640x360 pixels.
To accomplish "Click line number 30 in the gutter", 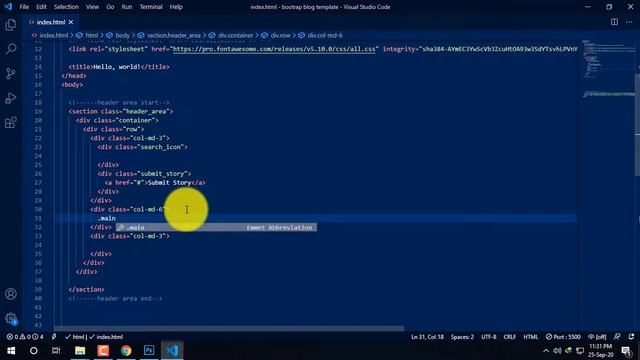I will [x=38, y=209].
